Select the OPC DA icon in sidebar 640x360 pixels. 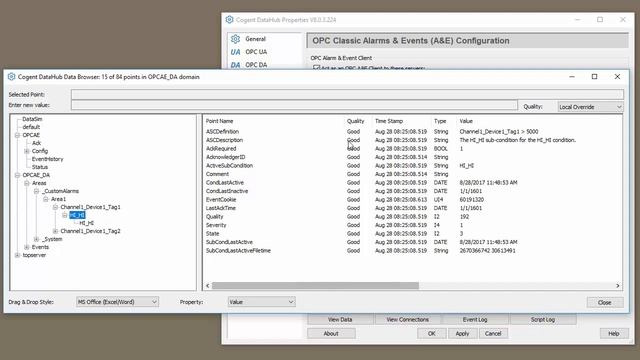236,65
